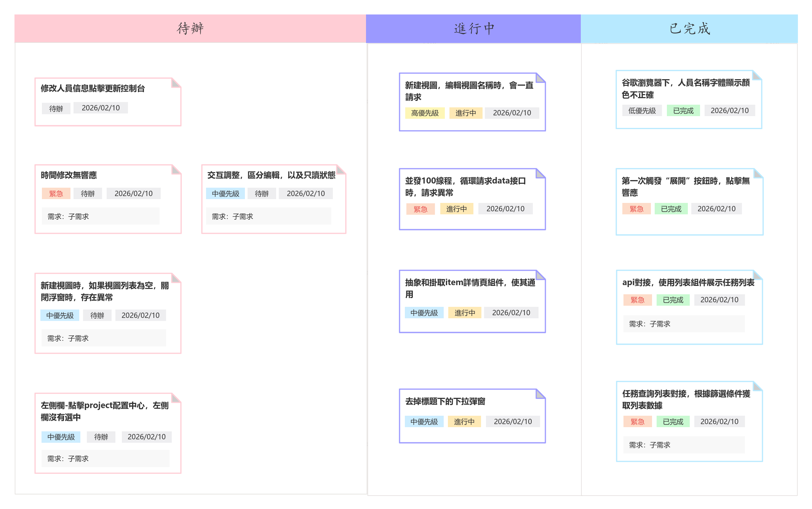Click the 已完成 column header

689,29
